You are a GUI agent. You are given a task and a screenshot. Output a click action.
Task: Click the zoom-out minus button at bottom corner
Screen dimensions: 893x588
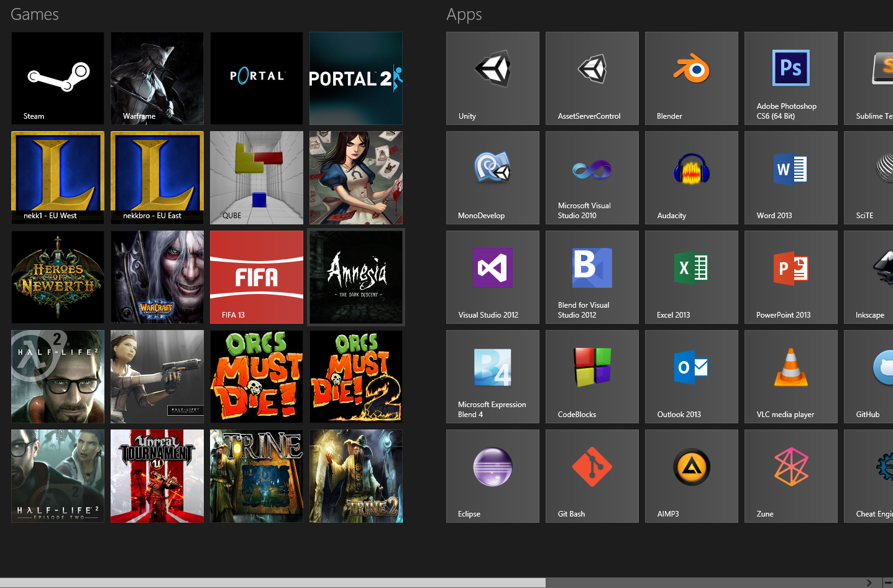(x=888, y=582)
